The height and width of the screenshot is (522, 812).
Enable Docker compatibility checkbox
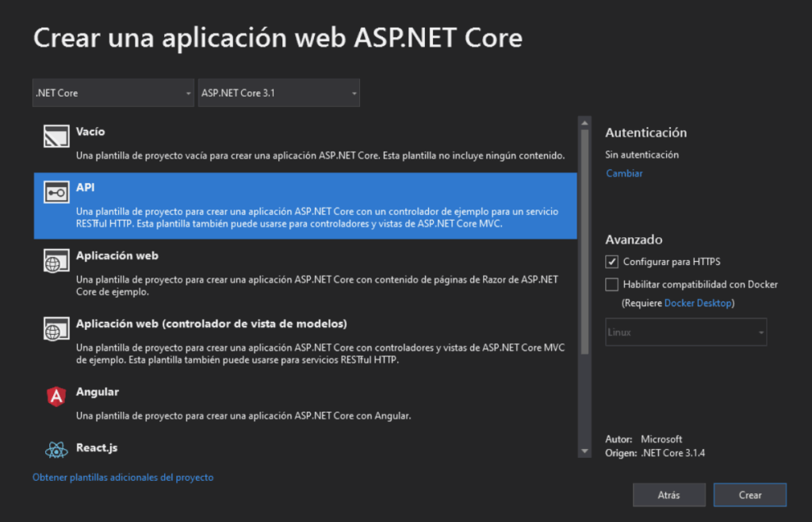(x=611, y=284)
